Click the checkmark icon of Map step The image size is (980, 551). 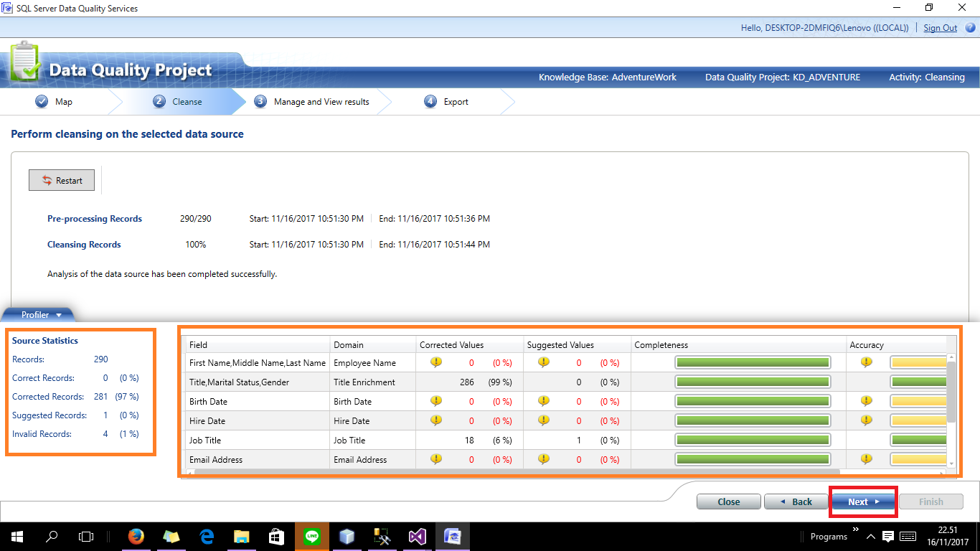click(x=42, y=102)
